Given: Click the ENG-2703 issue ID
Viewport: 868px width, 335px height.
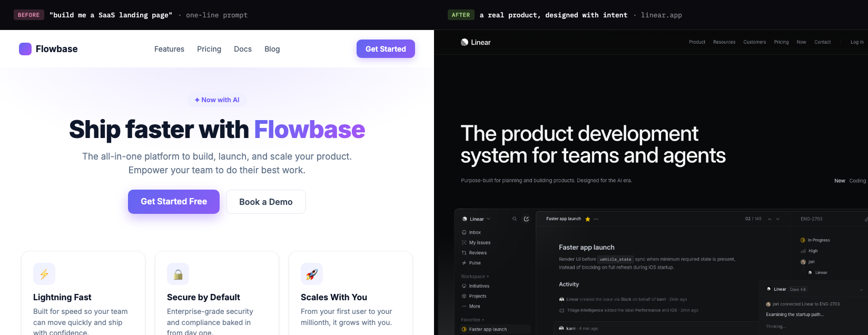Looking at the screenshot, I should coord(811,219).
